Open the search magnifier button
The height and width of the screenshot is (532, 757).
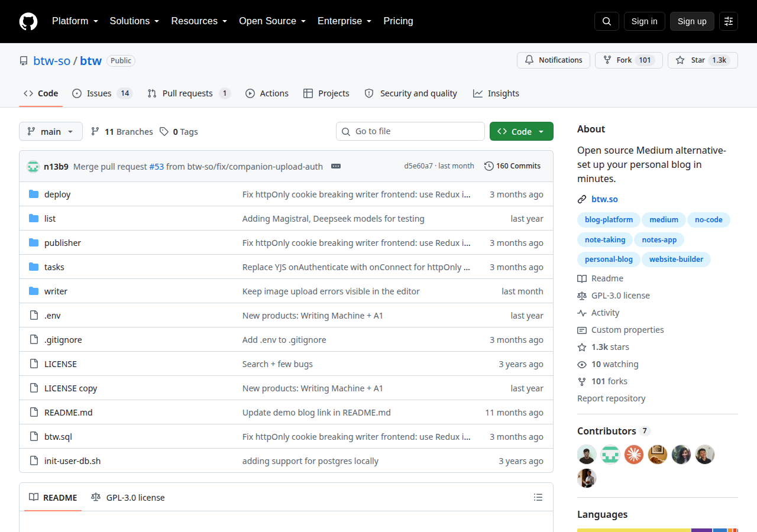607,21
